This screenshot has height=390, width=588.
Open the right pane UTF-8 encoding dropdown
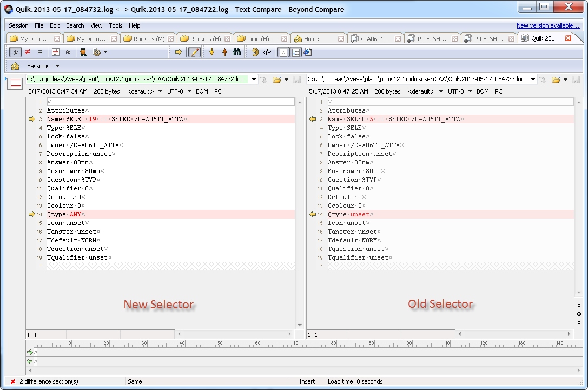pos(460,91)
